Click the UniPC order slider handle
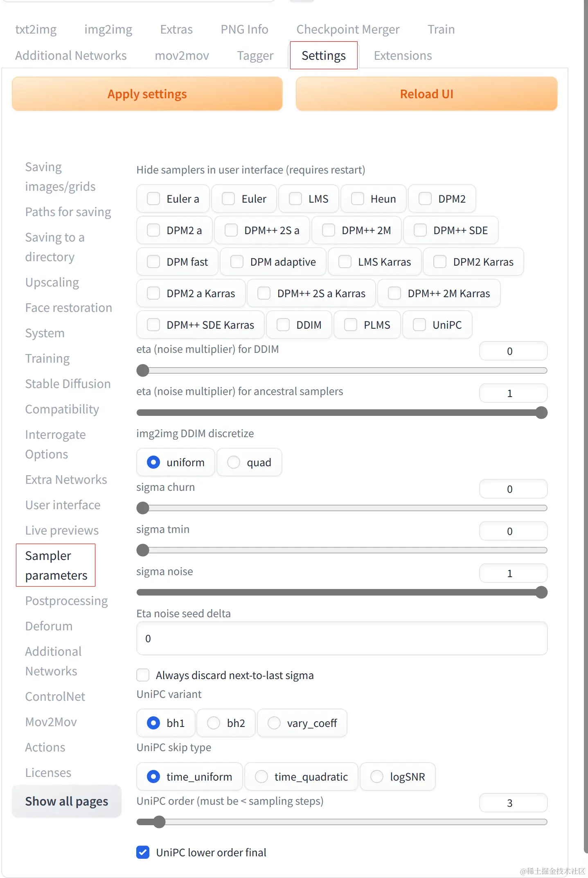588x878 pixels. [x=159, y=822]
